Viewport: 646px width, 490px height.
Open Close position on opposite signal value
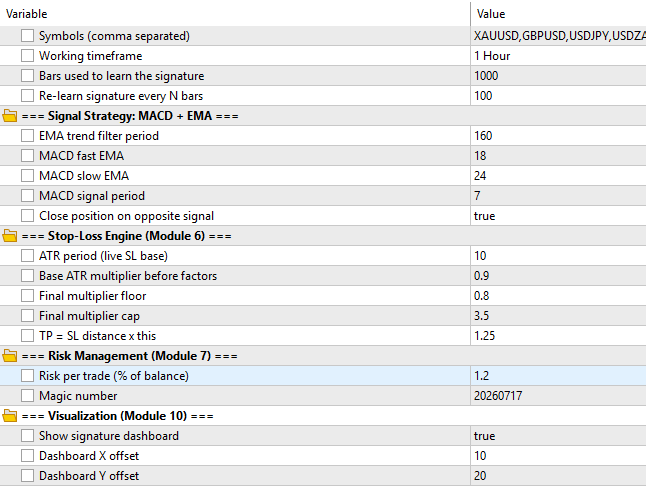(558, 216)
